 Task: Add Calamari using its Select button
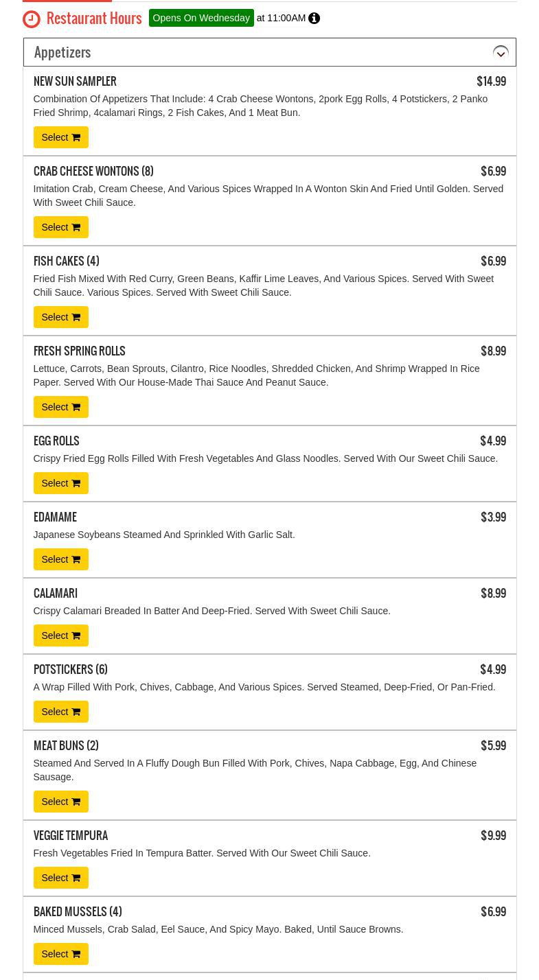(60, 635)
